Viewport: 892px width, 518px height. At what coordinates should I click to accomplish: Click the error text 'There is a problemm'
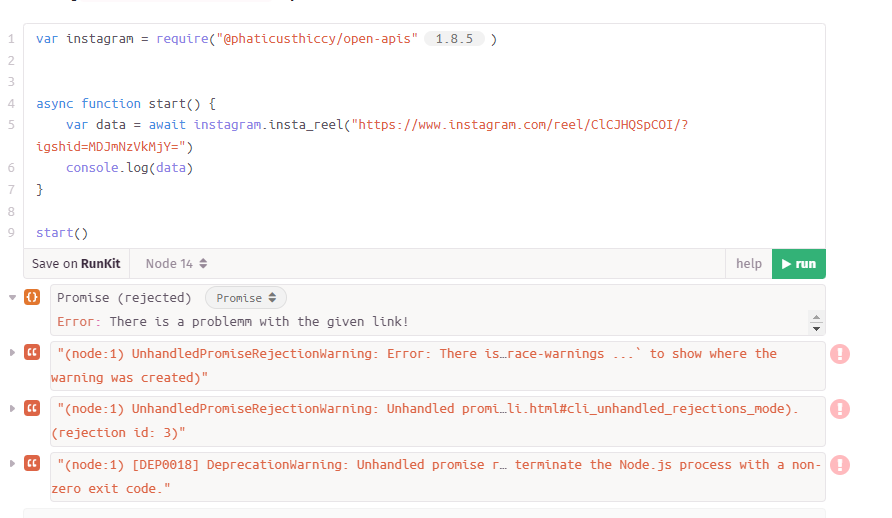click(180, 322)
